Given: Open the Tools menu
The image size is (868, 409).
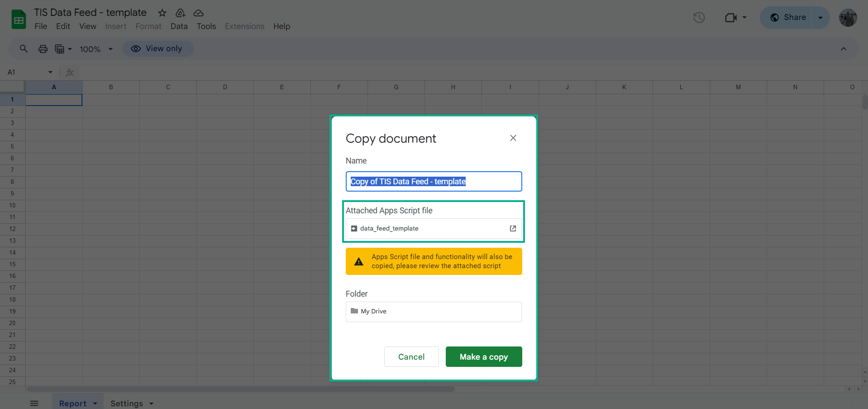Looking at the screenshot, I should pos(206,26).
